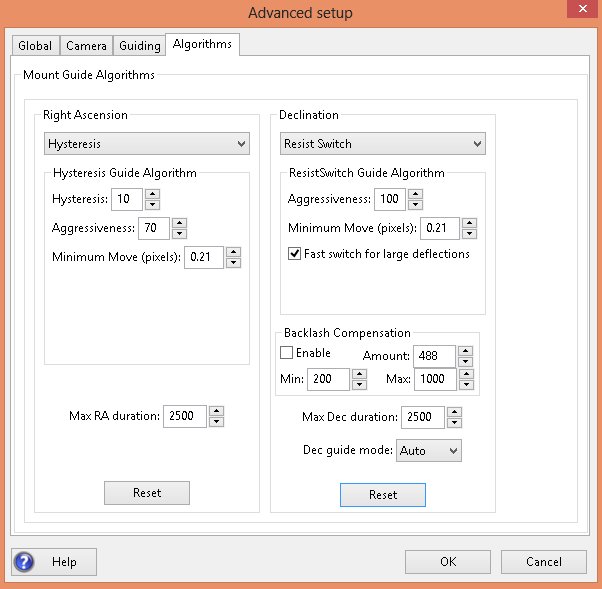
Task: Increase Declination Minimum Move with up arrow
Action: (469, 223)
